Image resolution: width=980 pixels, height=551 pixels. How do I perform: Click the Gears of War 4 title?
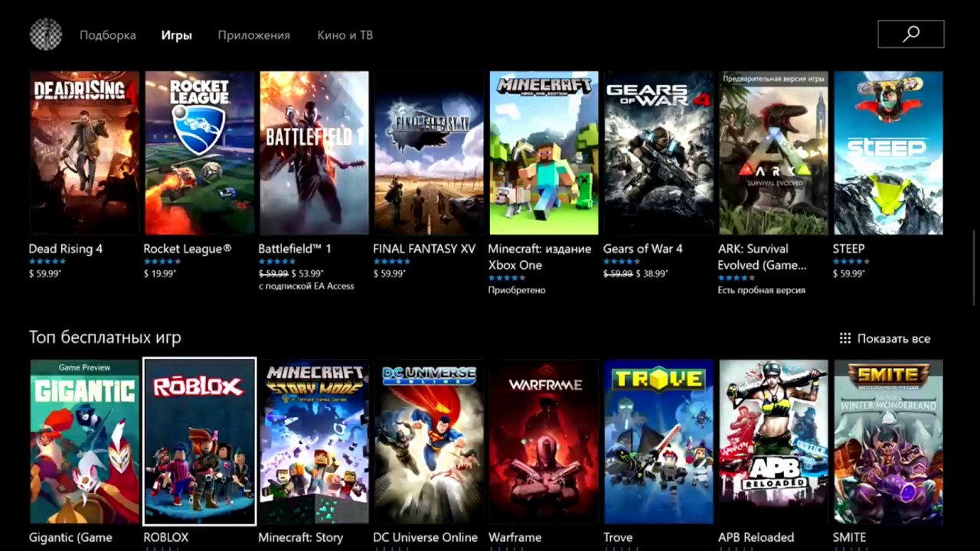(643, 249)
